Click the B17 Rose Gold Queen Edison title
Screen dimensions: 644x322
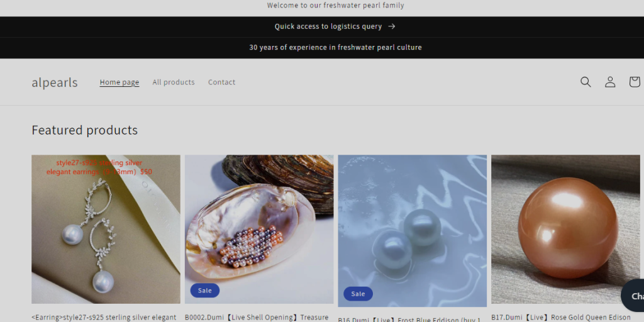[560, 318]
